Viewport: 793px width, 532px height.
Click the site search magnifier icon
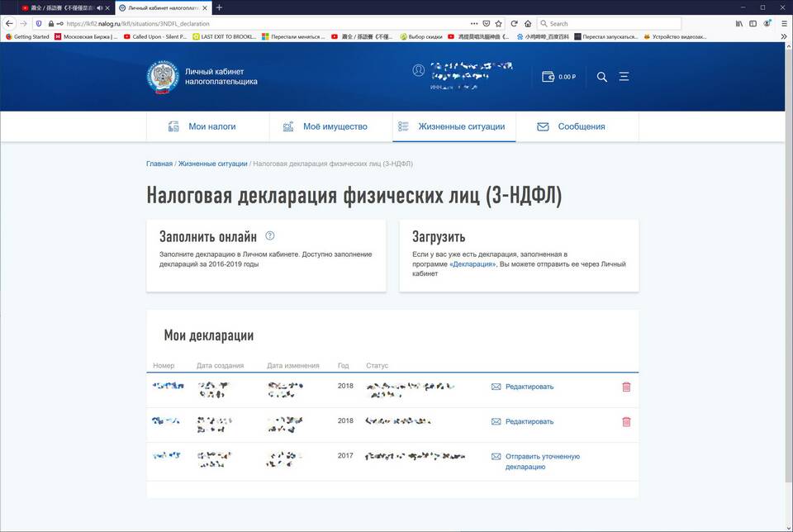click(602, 77)
